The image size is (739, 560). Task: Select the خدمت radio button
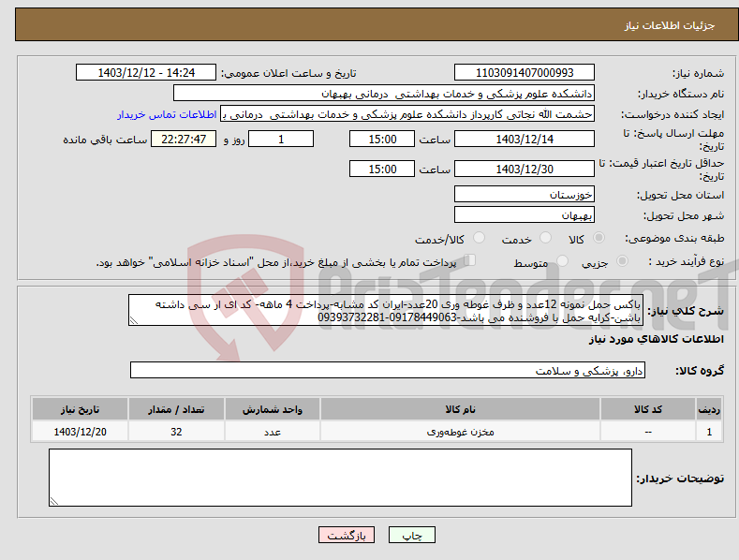pos(545,238)
